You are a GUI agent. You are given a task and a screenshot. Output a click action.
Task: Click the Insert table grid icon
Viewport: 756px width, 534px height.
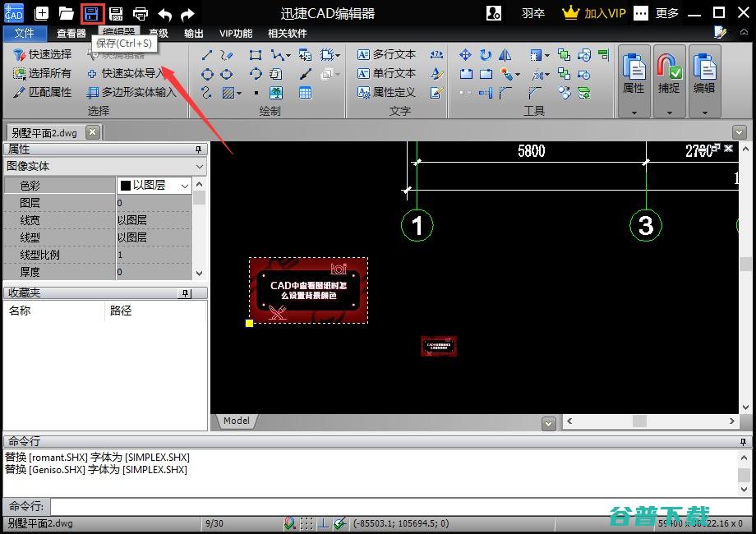[x=305, y=93]
